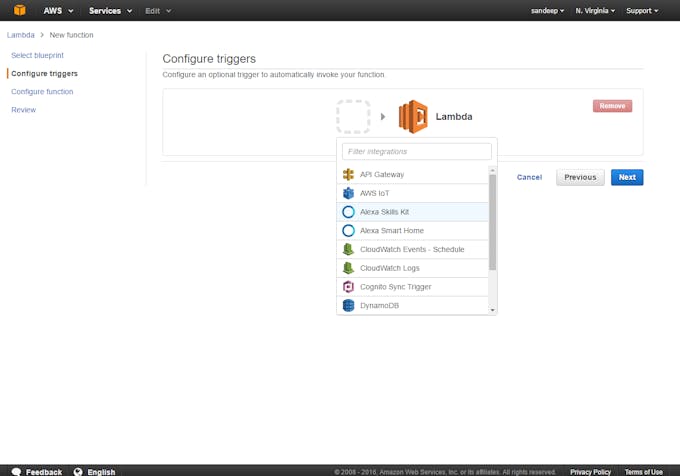680x476 pixels.
Task: Choose Alexa Skills Kit trigger
Action: click(413, 212)
